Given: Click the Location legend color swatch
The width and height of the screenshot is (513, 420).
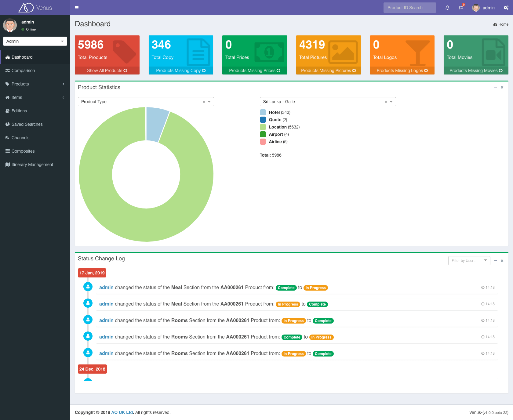Looking at the screenshot, I should (x=263, y=127).
